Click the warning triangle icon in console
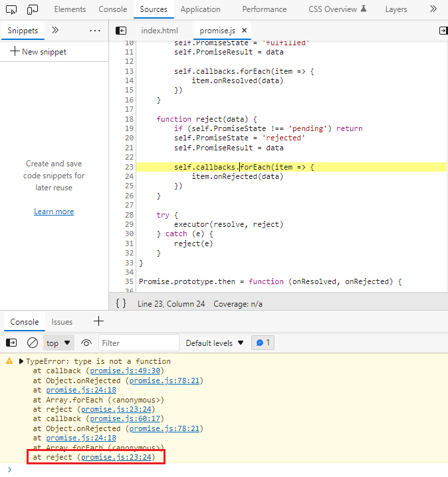 point(9,361)
